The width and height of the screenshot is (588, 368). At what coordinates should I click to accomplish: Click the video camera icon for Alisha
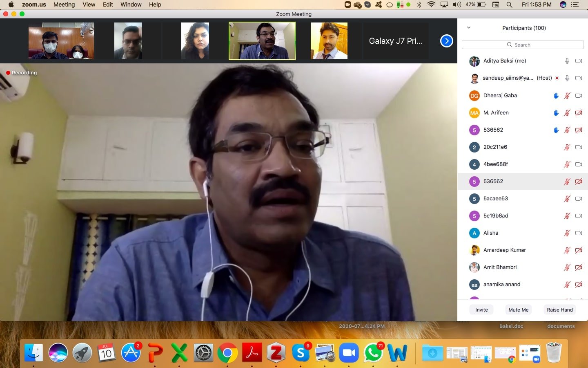(x=579, y=233)
